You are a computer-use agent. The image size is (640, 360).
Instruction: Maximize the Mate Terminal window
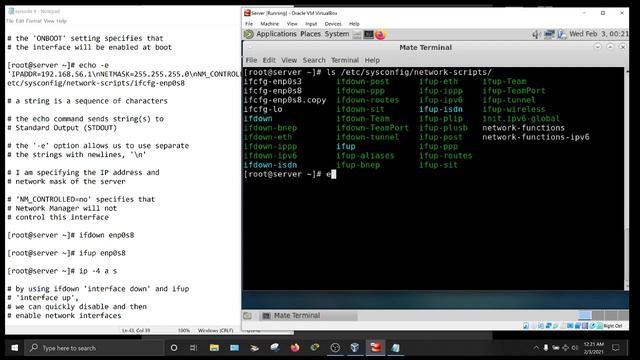[x=610, y=47]
